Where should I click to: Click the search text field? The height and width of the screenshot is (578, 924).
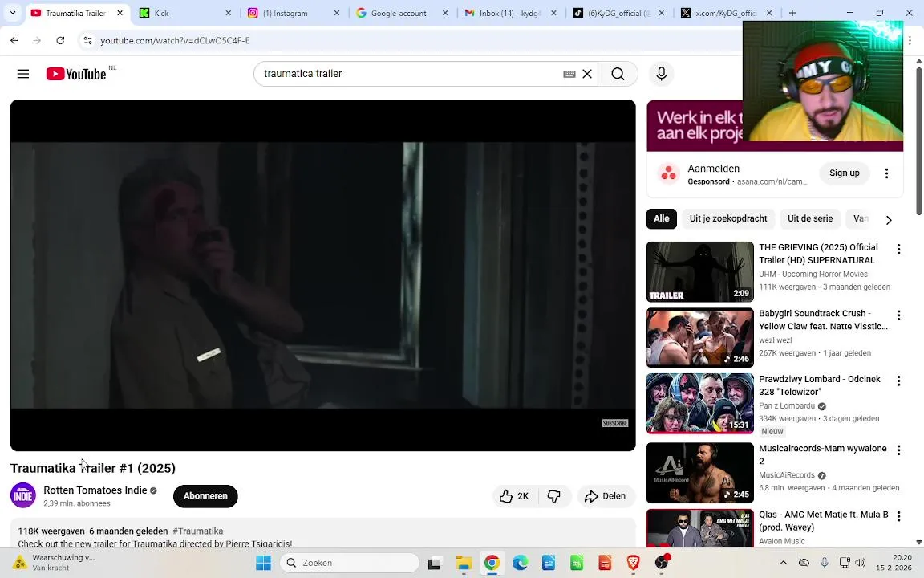click(x=410, y=74)
